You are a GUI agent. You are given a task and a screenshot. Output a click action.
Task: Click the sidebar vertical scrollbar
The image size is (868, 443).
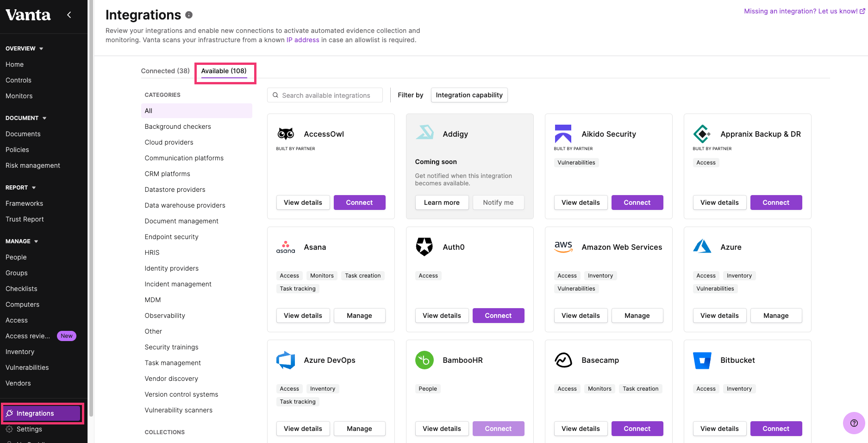pos(91,209)
